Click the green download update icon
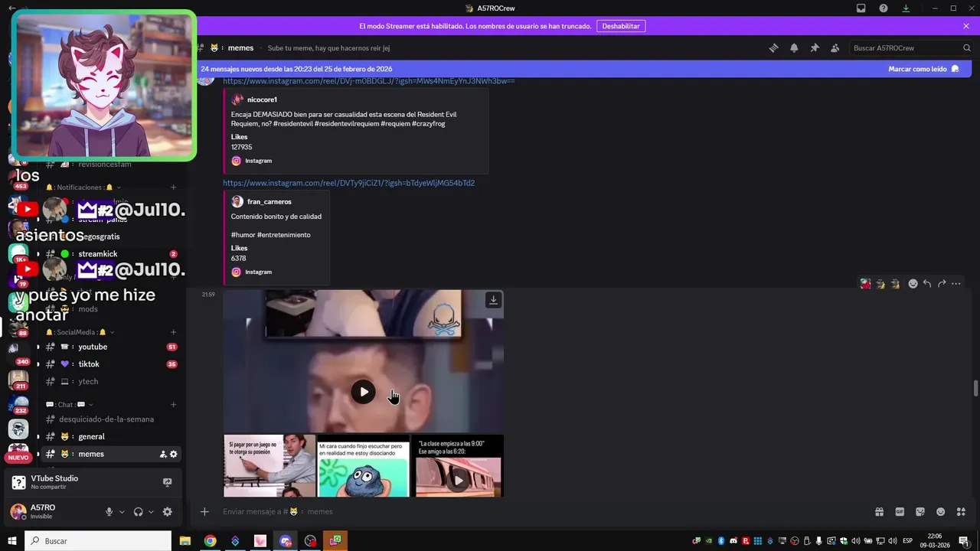Screen dimensions: 980x551 point(906,8)
